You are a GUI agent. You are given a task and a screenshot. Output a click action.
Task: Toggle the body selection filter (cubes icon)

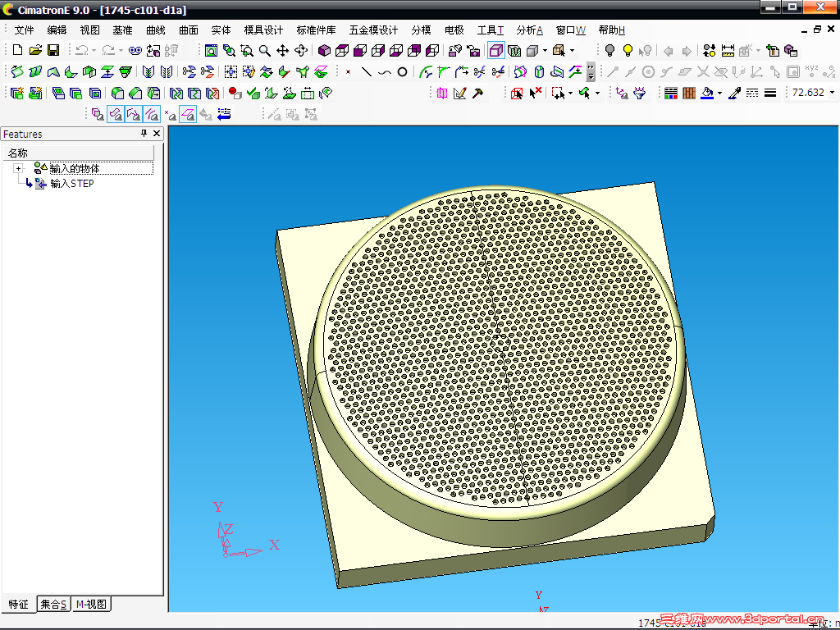coord(98,114)
